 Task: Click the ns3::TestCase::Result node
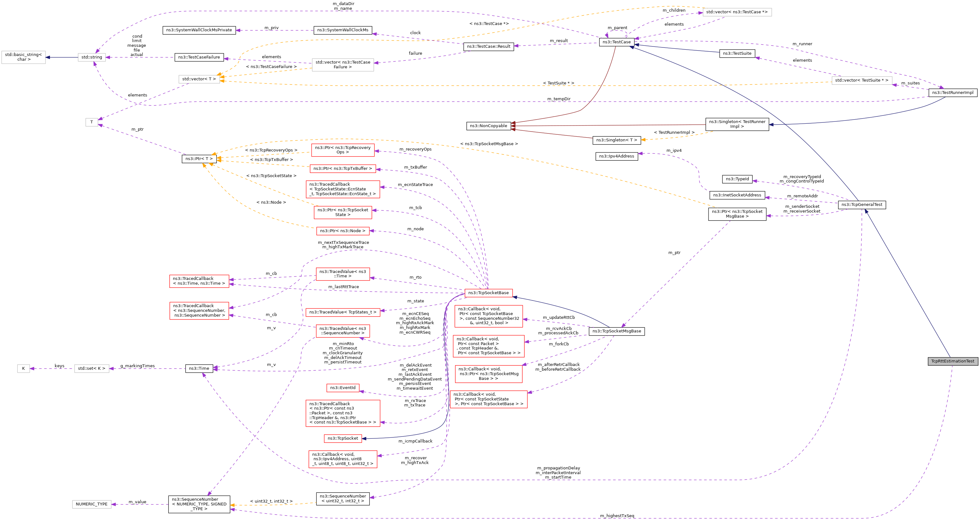pyautogui.click(x=489, y=47)
